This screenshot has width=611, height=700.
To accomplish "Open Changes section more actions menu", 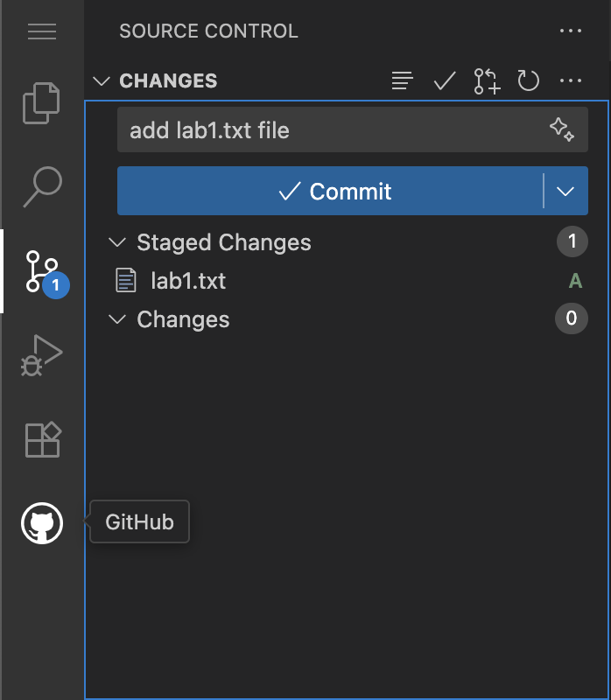I will coord(571,81).
